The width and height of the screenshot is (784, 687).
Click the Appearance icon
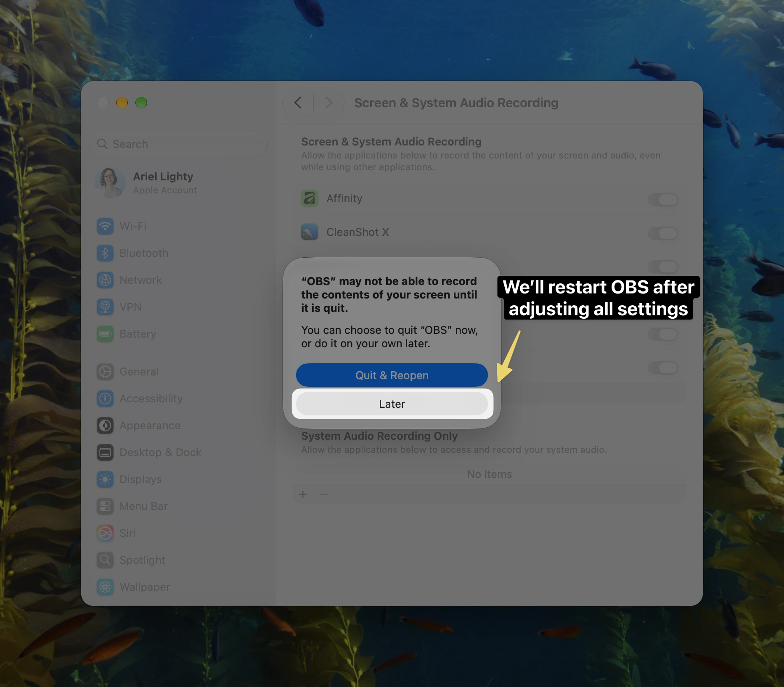tap(105, 425)
